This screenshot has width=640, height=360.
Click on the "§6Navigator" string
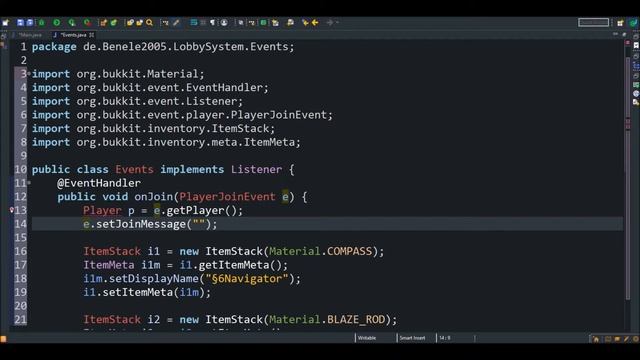(247, 279)
